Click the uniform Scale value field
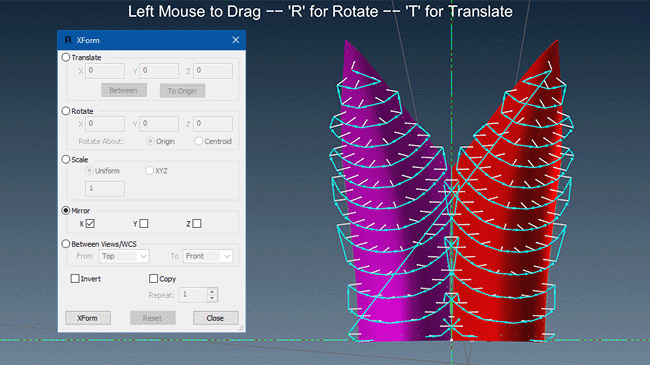The height and width of the screenshot is (365, 650). [x=105, y=189]
